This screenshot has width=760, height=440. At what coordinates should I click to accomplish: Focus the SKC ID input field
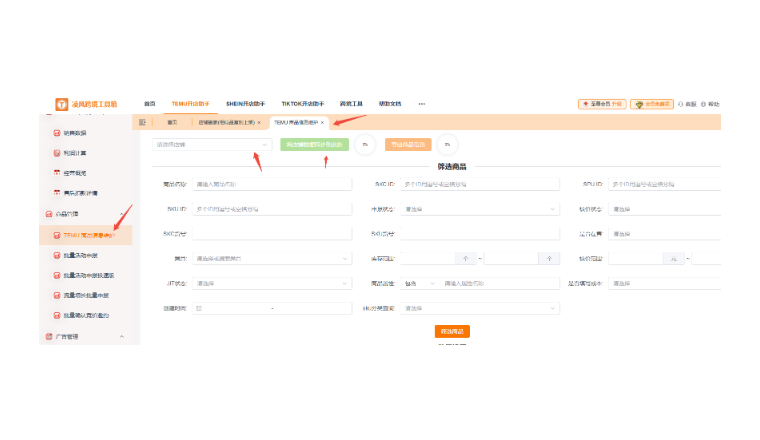click(480, 185)
